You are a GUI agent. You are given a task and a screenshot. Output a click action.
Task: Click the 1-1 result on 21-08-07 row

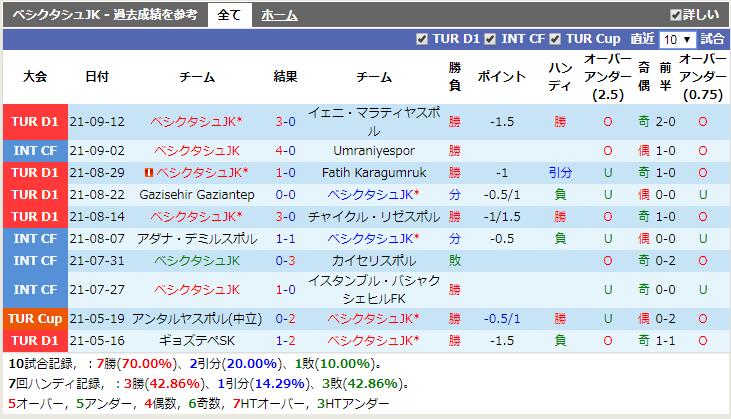tap(285, 239)
